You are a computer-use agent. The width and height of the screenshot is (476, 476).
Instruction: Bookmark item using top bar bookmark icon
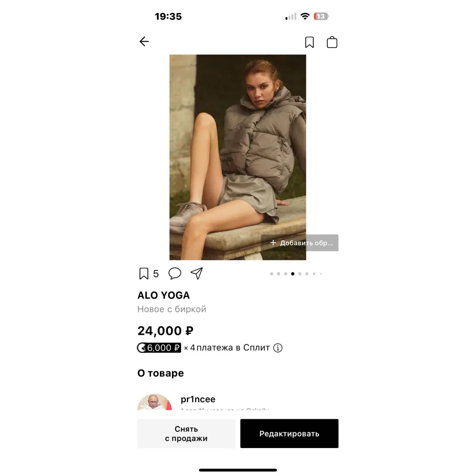tap(309, 42)
